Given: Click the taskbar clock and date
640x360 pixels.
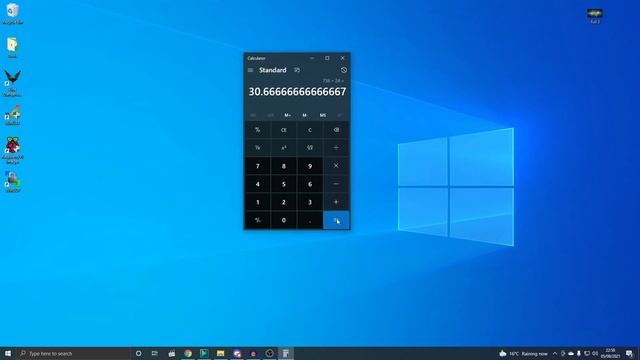Looking at the screenshot, I should point(610,353).
